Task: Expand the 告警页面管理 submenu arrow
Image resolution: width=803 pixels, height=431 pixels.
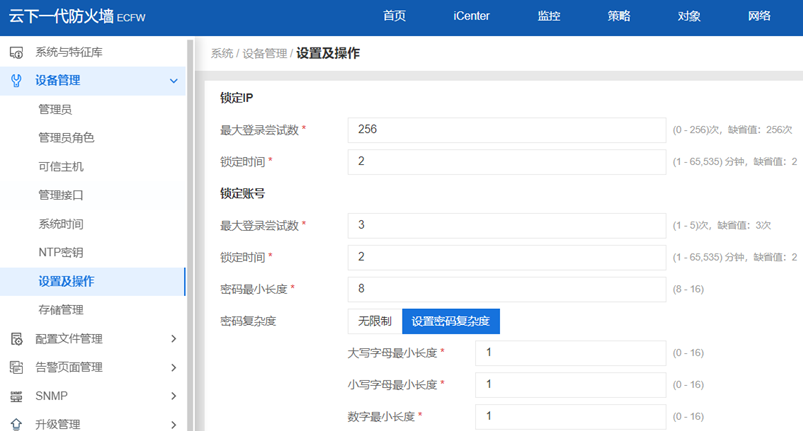Action: coord(173,367)
